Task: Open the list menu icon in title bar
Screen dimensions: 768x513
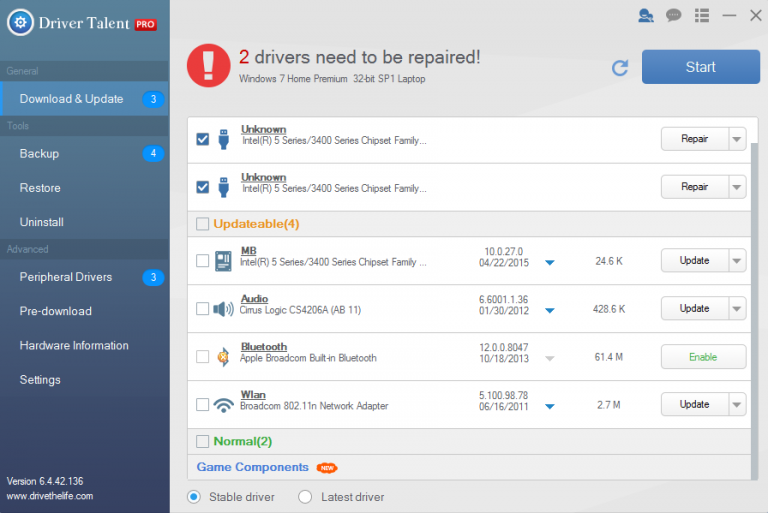Action: [x=702, y=15]
